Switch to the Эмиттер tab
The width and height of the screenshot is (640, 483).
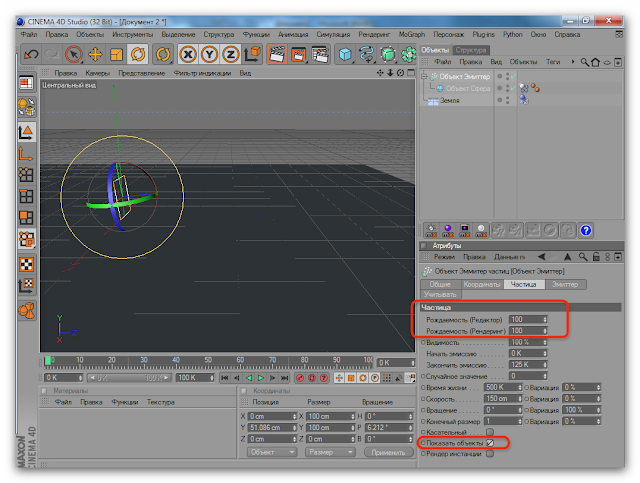click(x=565, y=284)
